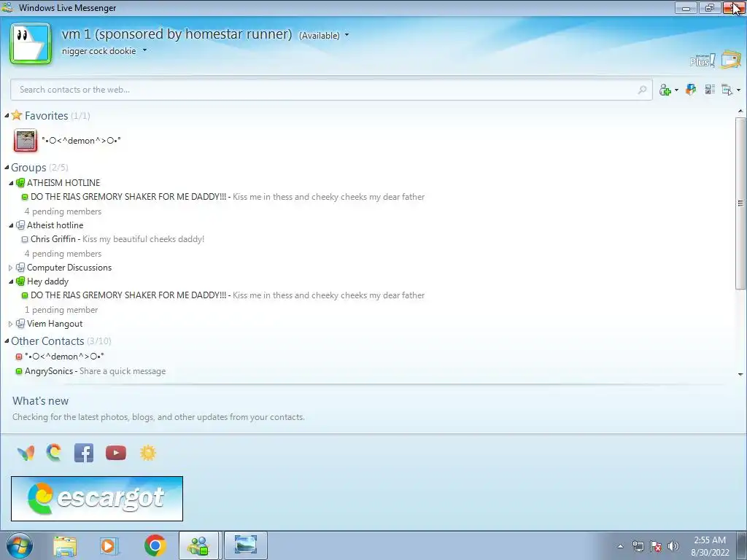Click the search magnifier icon
Image resolution: width=747 pixels, height=560 pixels.
pos(642,90)
